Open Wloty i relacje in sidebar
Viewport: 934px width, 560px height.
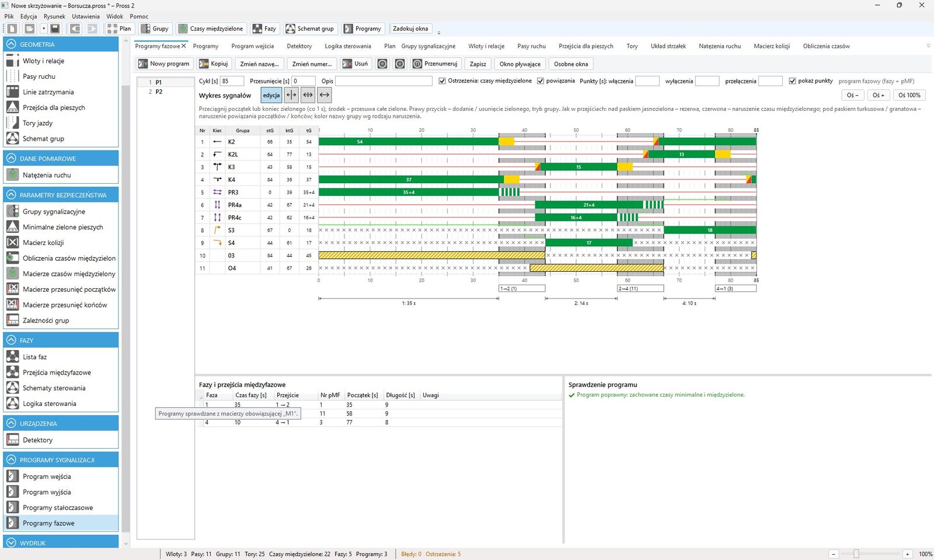tap(61, 61)
